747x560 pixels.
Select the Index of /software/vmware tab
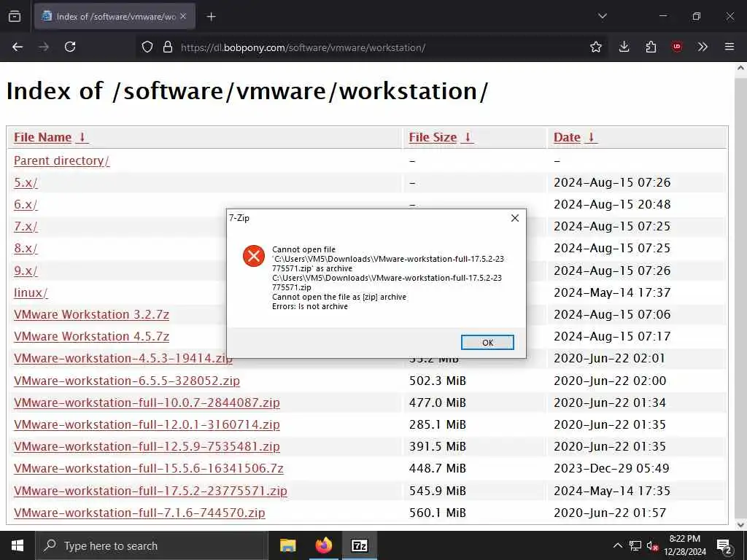click(115, 16)
